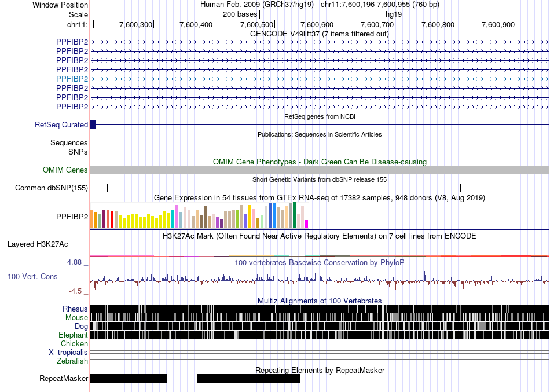Click the Rhesus species label

(75, 309)
